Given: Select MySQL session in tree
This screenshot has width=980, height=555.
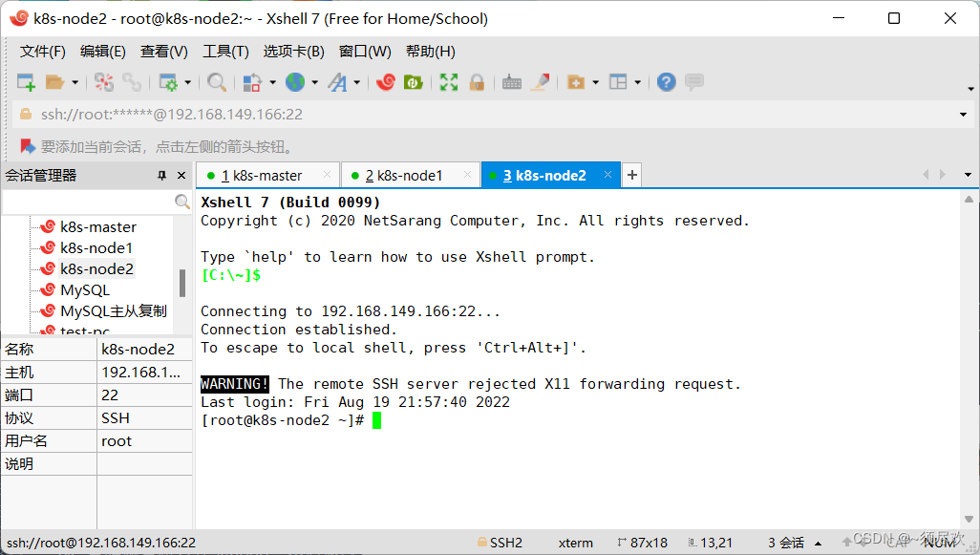Looking at the screenshot, I should pyautogui.click(x=85, y=290).
